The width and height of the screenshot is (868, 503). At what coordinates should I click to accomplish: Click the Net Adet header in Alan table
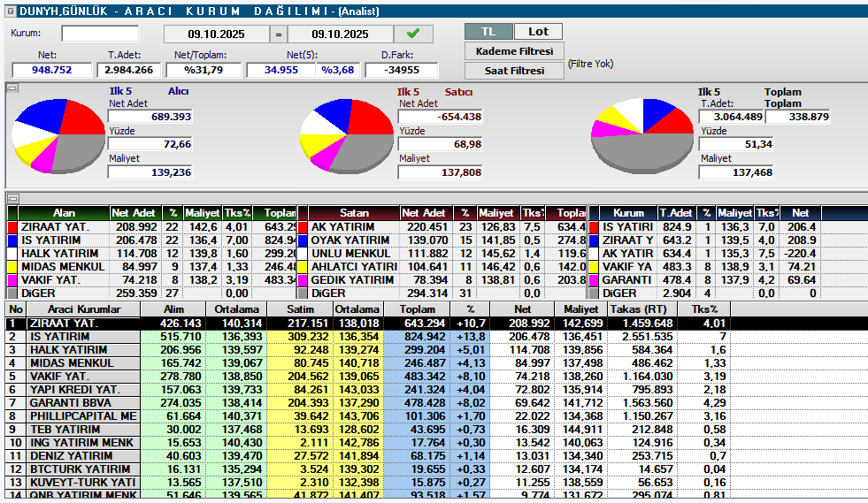(x=134, y=213)
